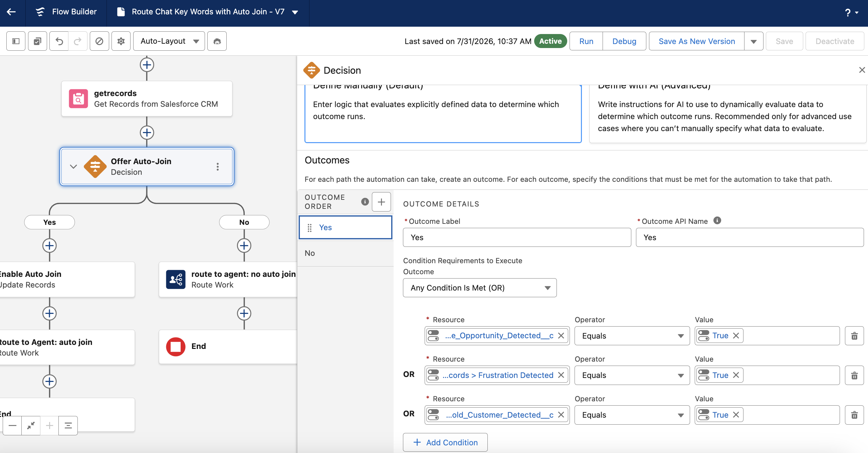
Task: Clear the Opportunity_Detected__c resource pill
Action: click(561, 336)
